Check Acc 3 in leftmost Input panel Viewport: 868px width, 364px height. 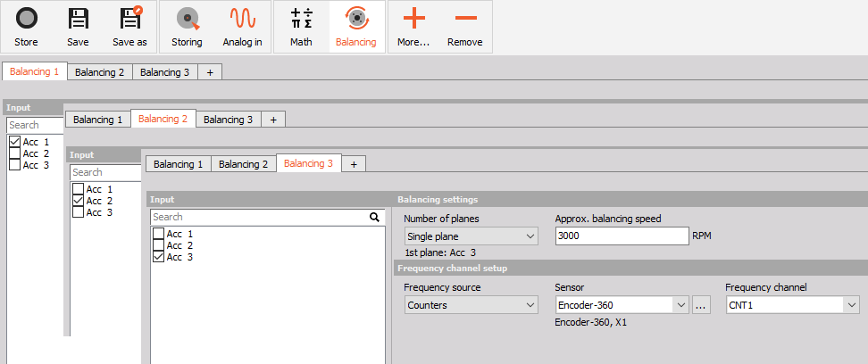(15, 165)
